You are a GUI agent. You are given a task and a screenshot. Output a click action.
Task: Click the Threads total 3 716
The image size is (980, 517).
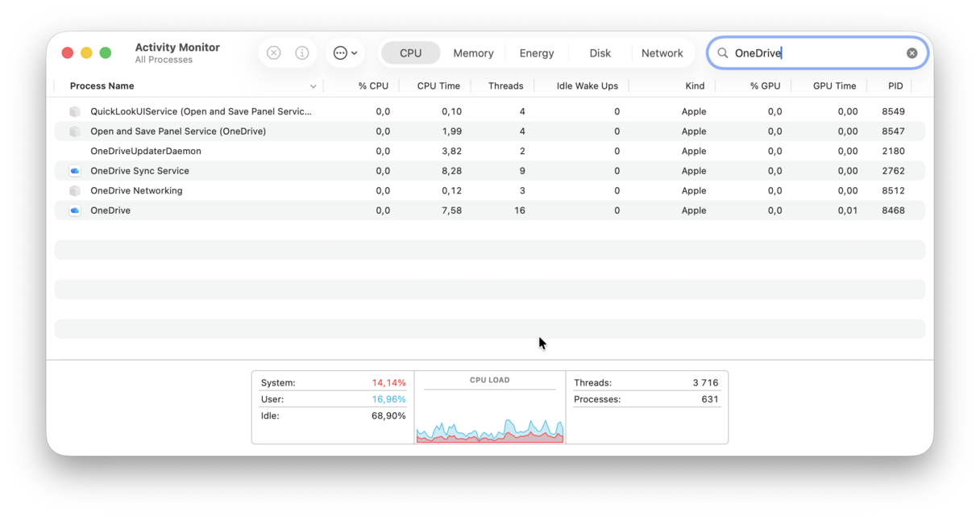705,383
